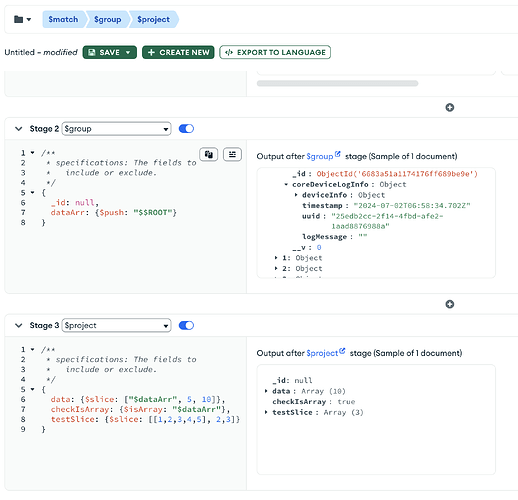The image size is (518, 500).
Task: Open the Stage 3 operator dropdown
Action: (x=116, y=325)
